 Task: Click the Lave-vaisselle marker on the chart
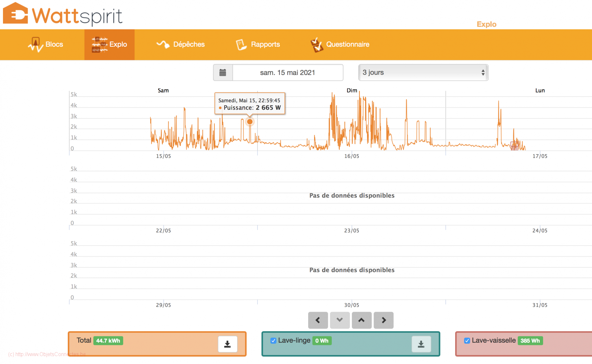514,146
